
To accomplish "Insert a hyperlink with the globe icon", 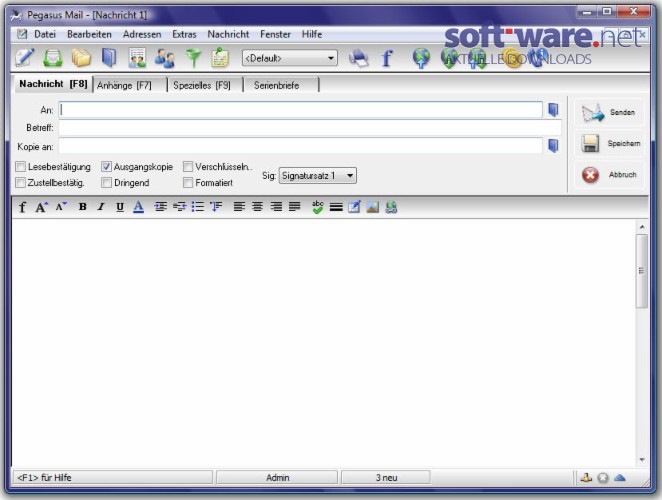I will (x=391, y=207).
